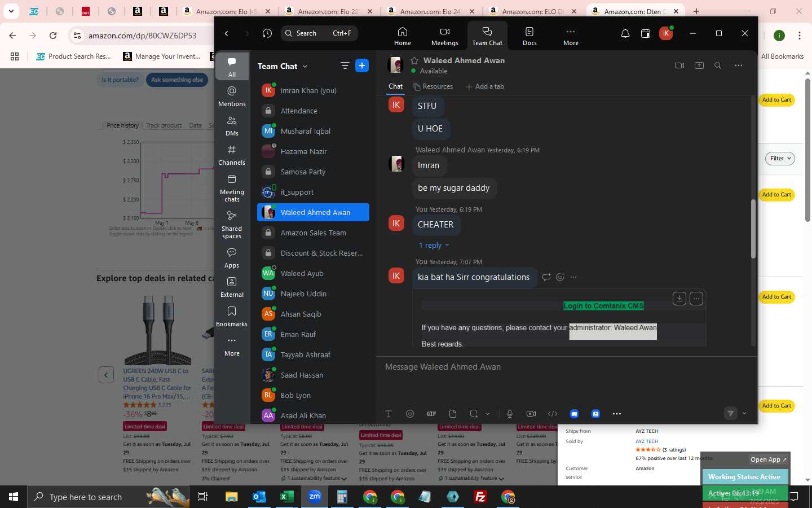Screen dimensions: 812x508
Task: Open the Home tab in Zoom
Action: pyautogui.click(x=402, y=36)
